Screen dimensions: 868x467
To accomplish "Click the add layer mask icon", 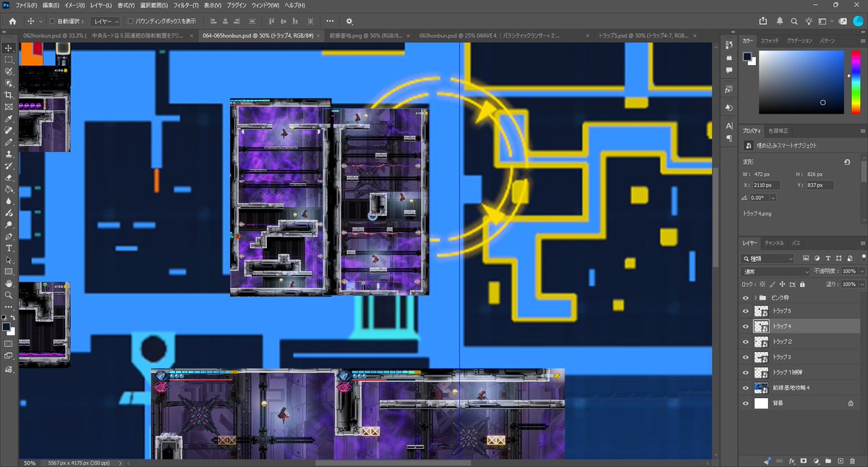I will coord(804,460).
